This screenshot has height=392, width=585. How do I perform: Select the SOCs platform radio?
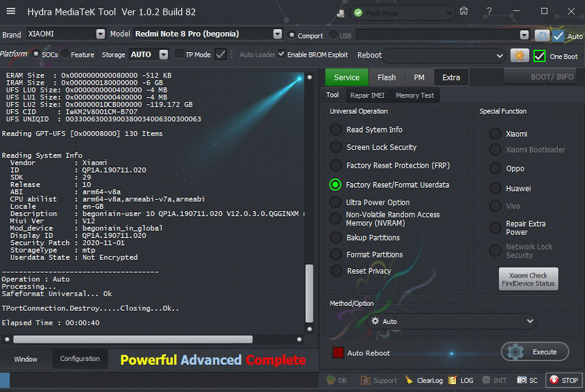(36, 54)
